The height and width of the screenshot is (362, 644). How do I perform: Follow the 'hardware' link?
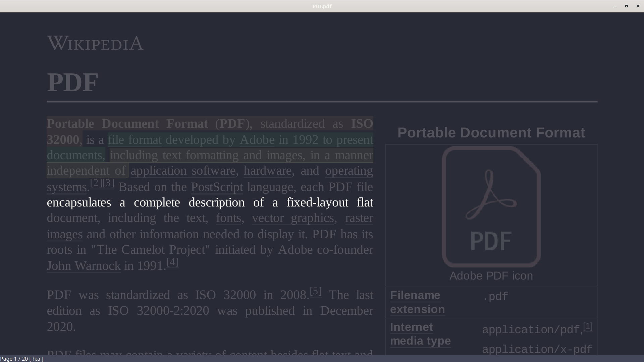pos(268,171)
